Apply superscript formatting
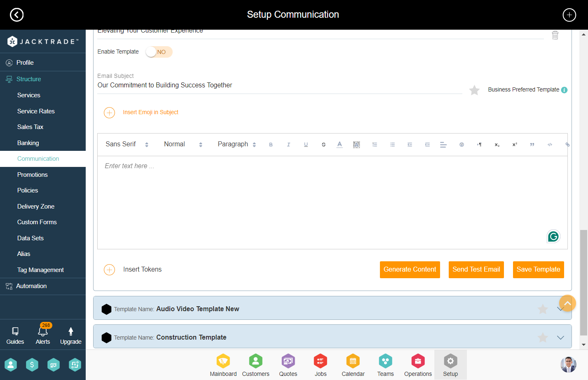Viewport: 588px width, 380px height. (515, 145)
